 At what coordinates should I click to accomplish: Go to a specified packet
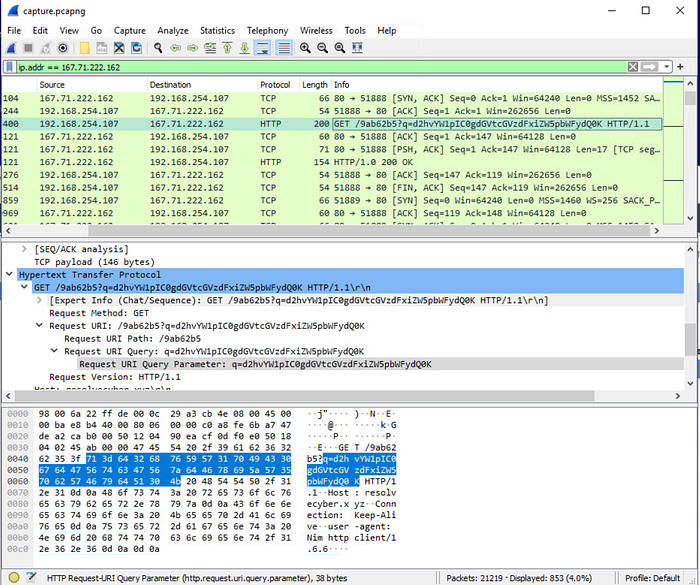[210, 48]
